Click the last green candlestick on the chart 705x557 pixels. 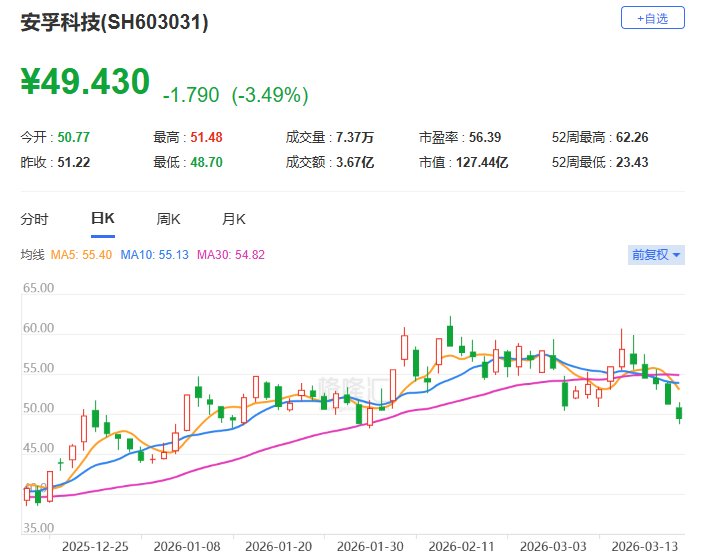(x=679, y=413)
